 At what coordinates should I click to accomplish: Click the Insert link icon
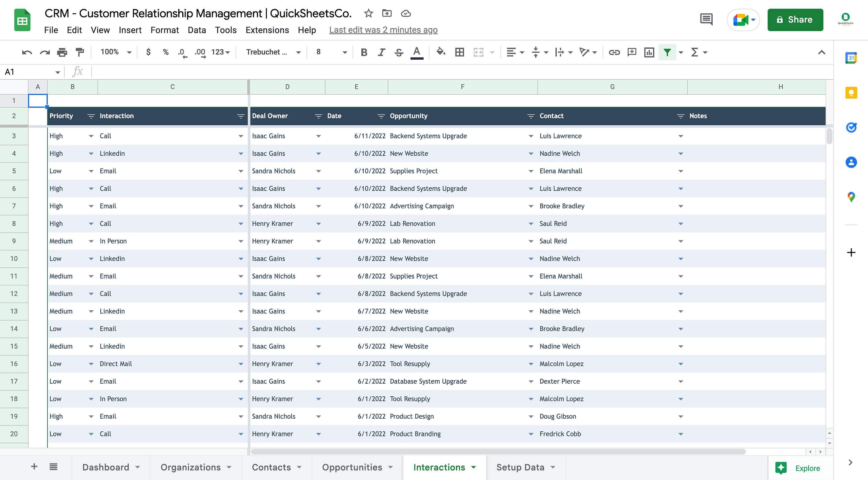614,52
